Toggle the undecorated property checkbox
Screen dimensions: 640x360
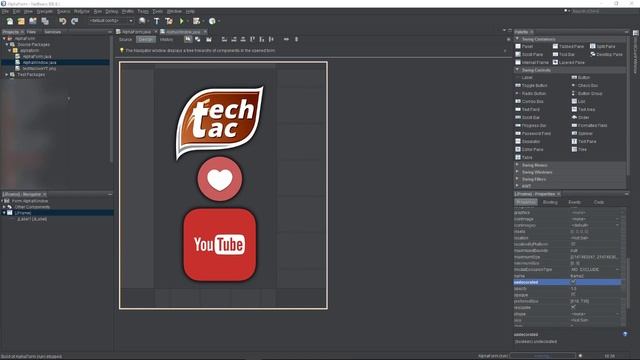(573, 282)
